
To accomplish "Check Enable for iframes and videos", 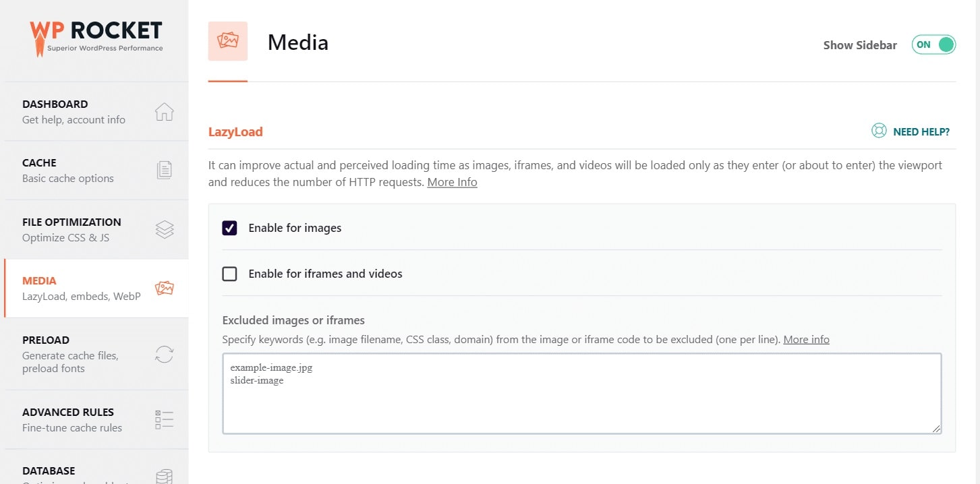I will (x=229, y=274).
